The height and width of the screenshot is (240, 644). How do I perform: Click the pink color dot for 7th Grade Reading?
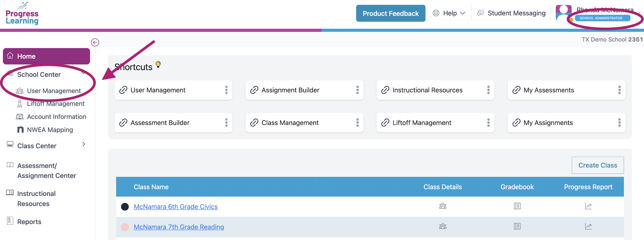click(x=125, y=227)
